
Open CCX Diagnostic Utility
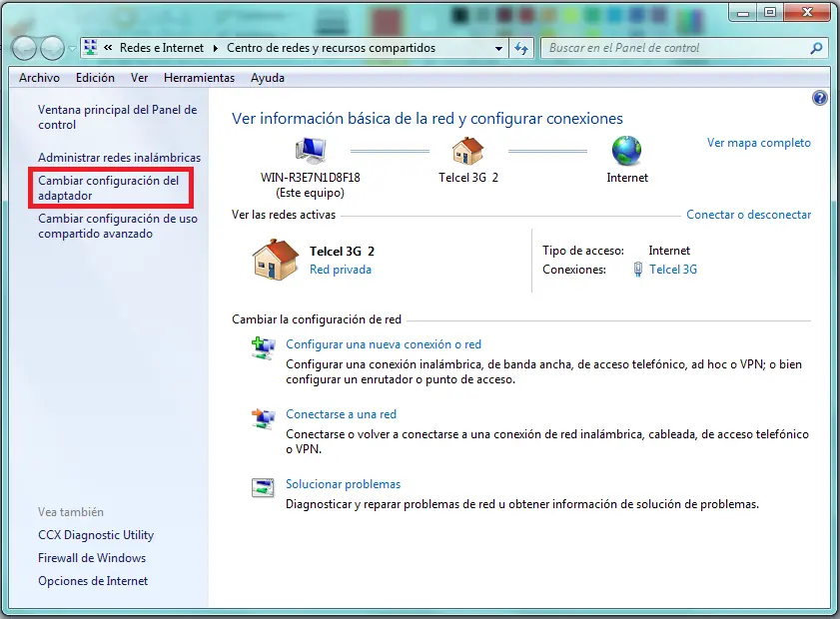[x=96, y=535]
